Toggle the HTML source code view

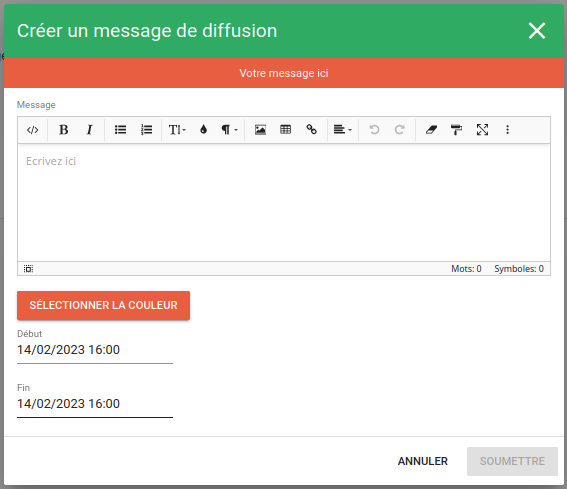[33, 130]
